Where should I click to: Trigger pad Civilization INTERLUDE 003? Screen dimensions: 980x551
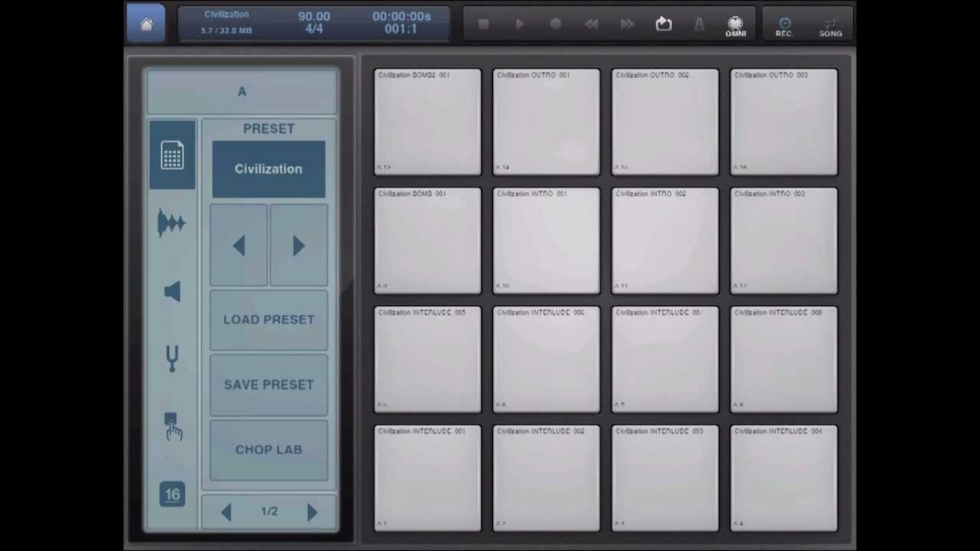click(665, 478)
